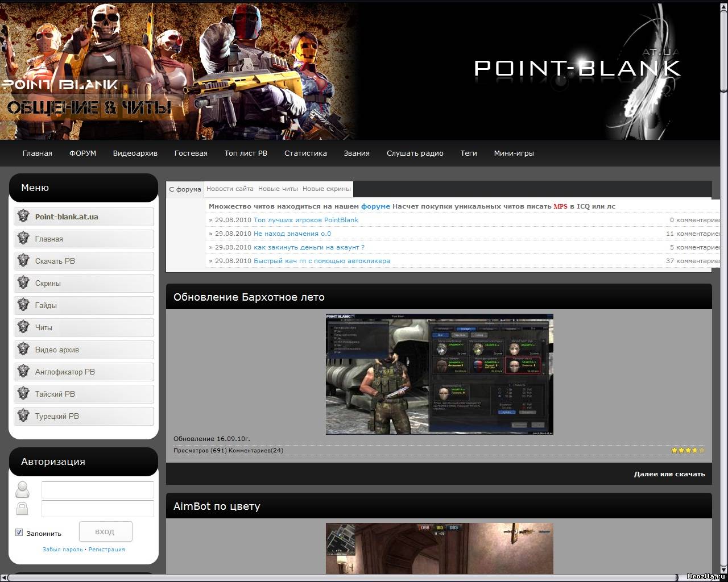Click the skull icon beside Читы
The height and width of the screenshot is (582, 728).
pos(23,327)
